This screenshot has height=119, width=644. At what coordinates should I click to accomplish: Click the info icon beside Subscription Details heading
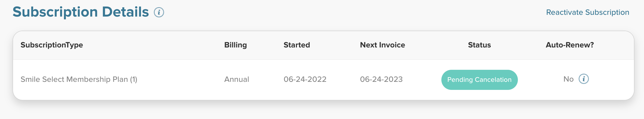pos(159,12)
